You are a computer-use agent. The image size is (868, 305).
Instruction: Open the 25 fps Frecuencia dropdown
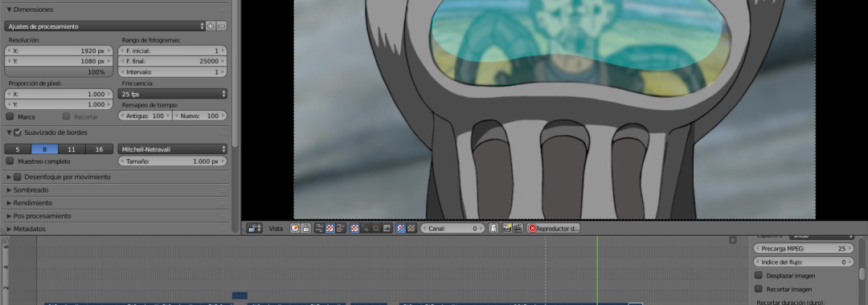[173, 94]
